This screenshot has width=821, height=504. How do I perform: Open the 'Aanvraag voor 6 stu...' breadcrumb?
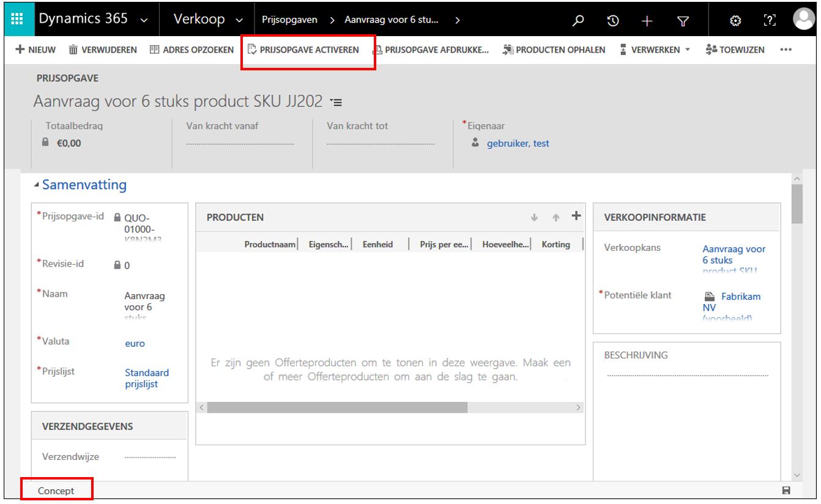click(392, 20)
